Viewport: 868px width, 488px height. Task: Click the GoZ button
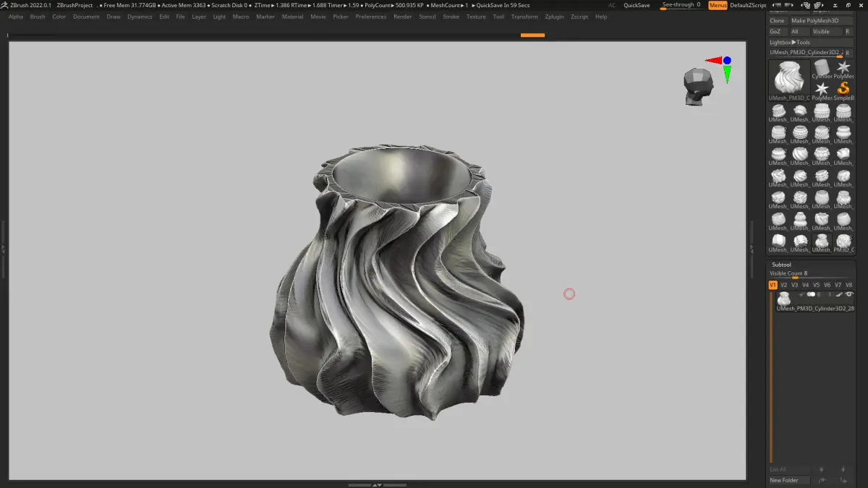click(778, 32)
